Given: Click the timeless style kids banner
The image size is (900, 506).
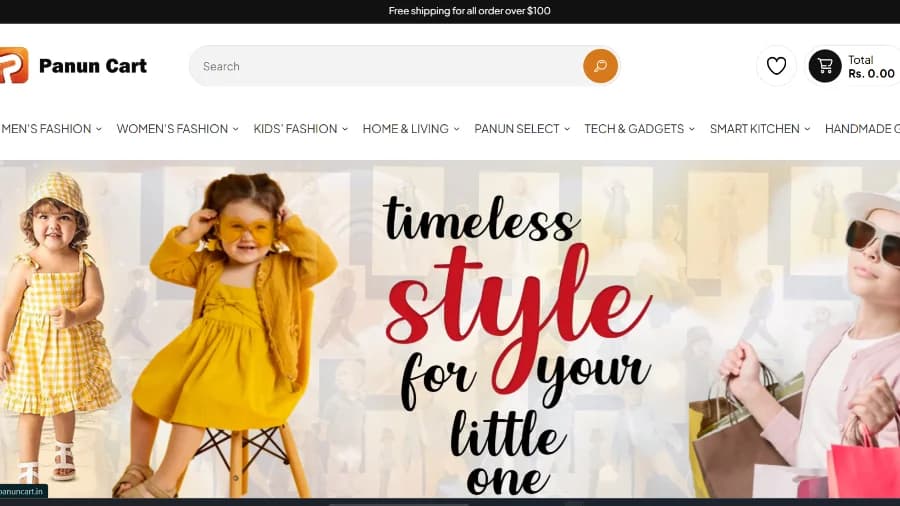Looking at the screenshot, I should pos(450,329).
